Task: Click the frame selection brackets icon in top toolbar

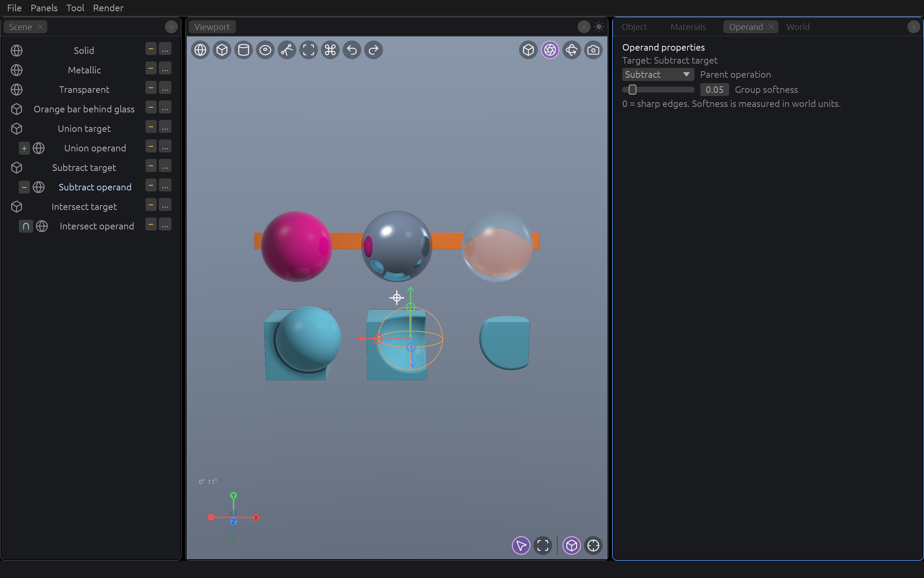Action: click(309, 50)
